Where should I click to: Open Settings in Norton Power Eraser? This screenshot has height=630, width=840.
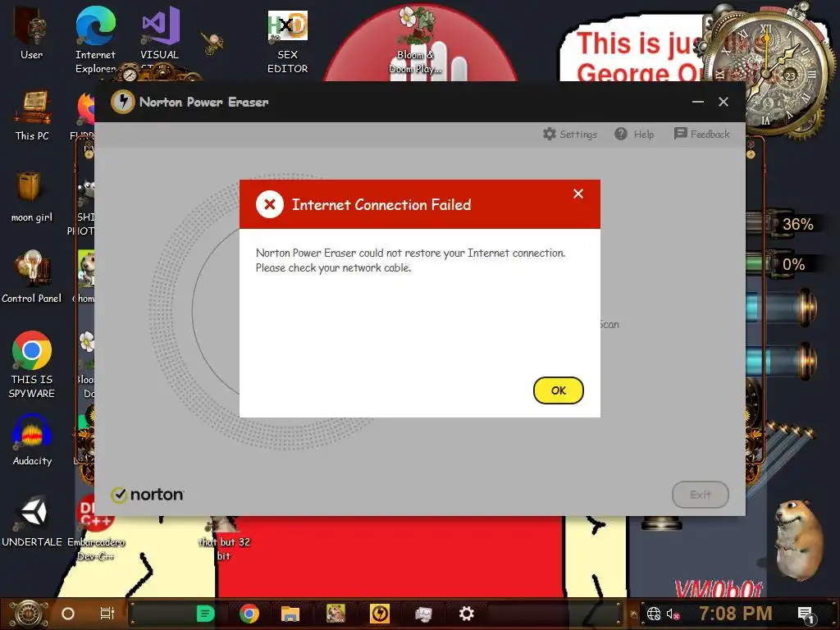(570, 134)
